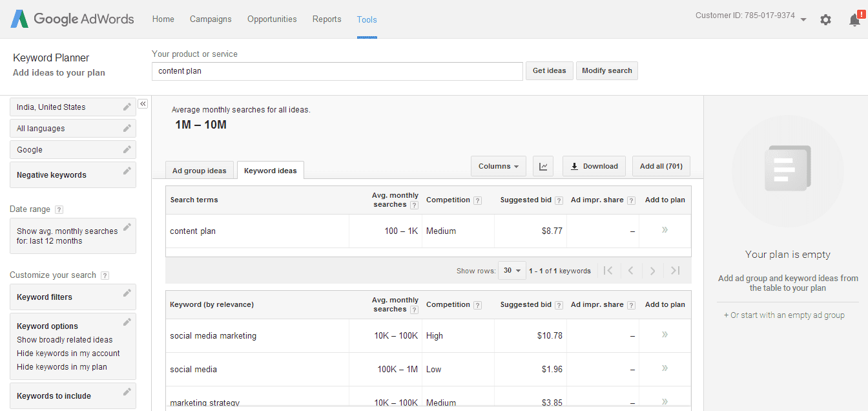Screen dimensions: 868x411
Task: Edit Keywords to include
Action: tap(127, 392)
